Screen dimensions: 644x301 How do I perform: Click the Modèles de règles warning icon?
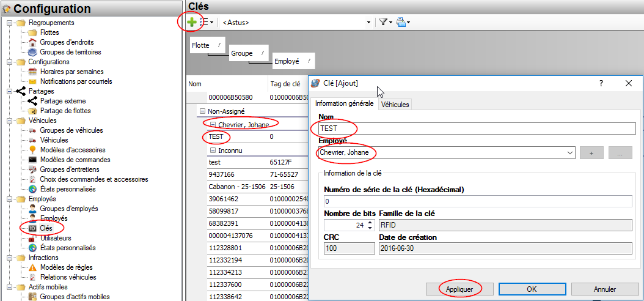33,267
